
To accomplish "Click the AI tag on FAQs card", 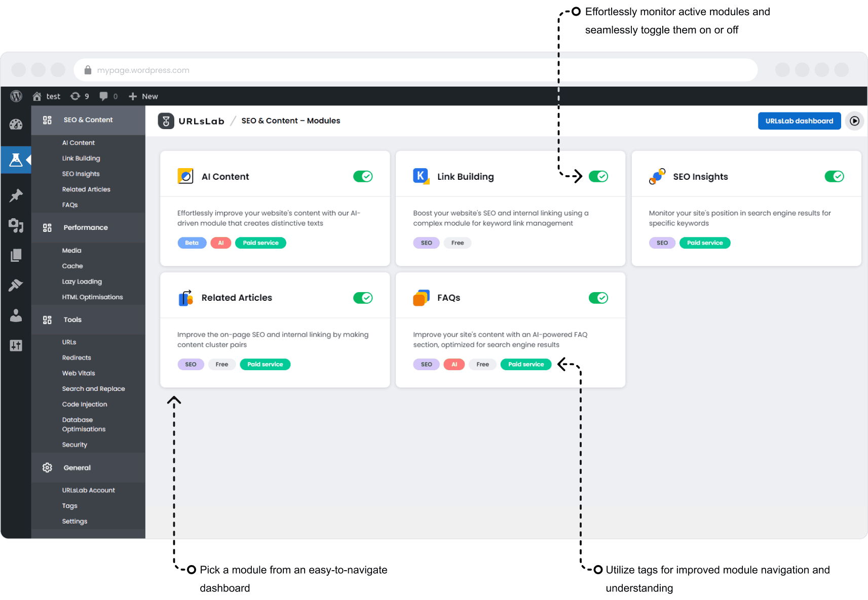I will (x=454, y=365).
